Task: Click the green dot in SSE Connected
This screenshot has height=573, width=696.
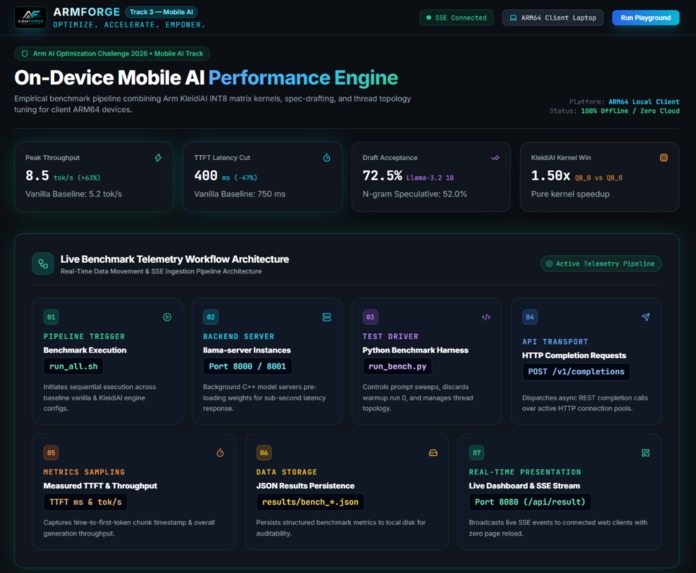Action: (x=428, y=18)
